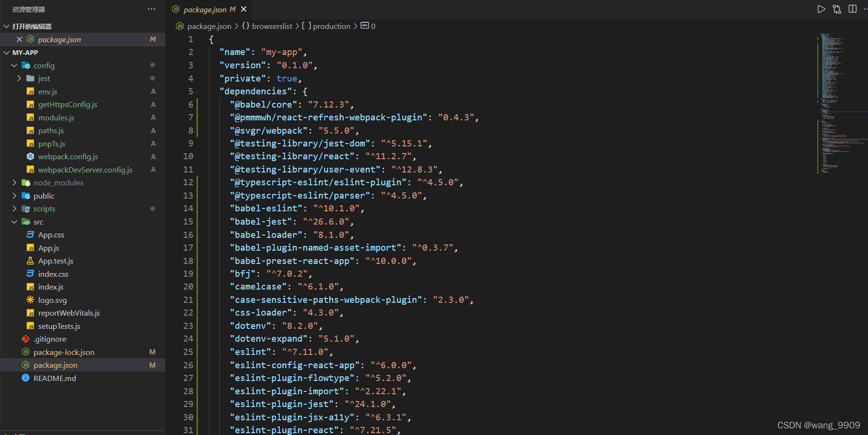Click index.css stylesheet icon
The width and height of the screenshot is (868, 435).
[30, 274]
